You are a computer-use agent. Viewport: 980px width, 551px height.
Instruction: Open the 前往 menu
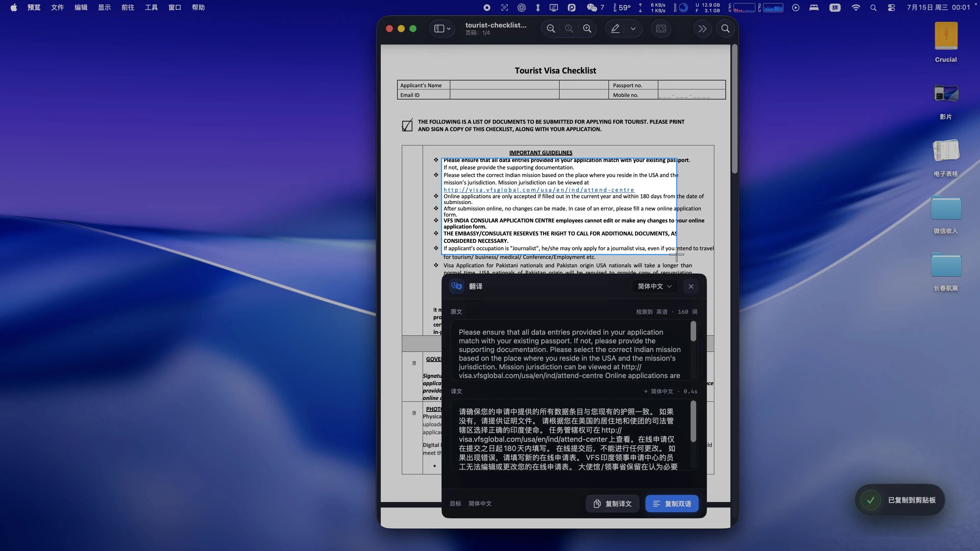pos(128,7)
